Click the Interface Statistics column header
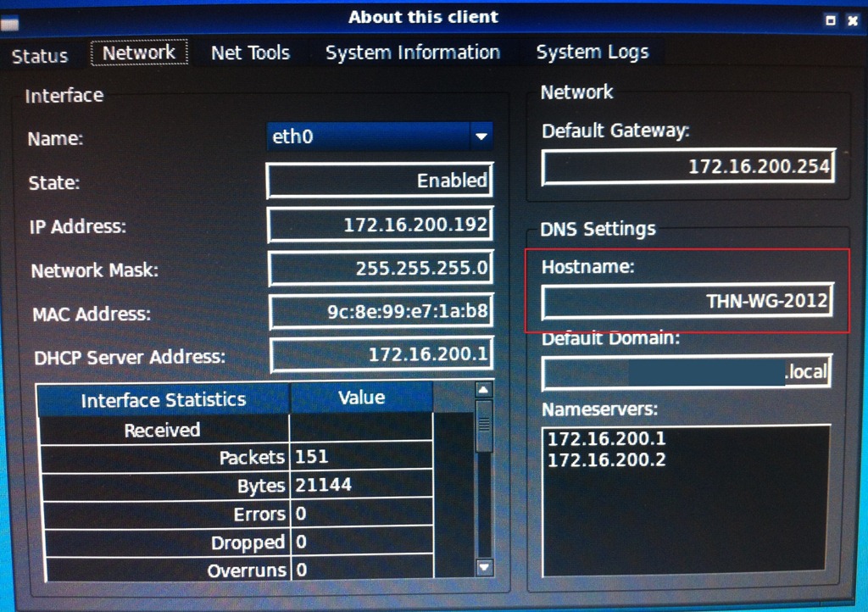The width and height of the screenshot is (868, 612). (x=163, y=399)
